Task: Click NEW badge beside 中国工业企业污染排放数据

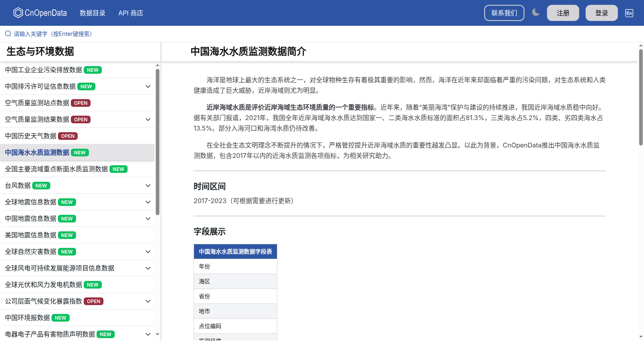Action: pos(93,70)
